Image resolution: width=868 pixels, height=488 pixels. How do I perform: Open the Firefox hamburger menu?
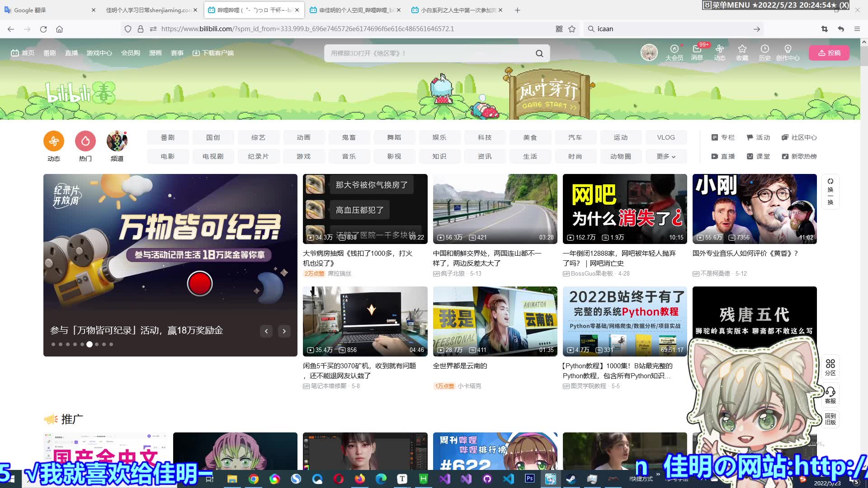(857, 29)
